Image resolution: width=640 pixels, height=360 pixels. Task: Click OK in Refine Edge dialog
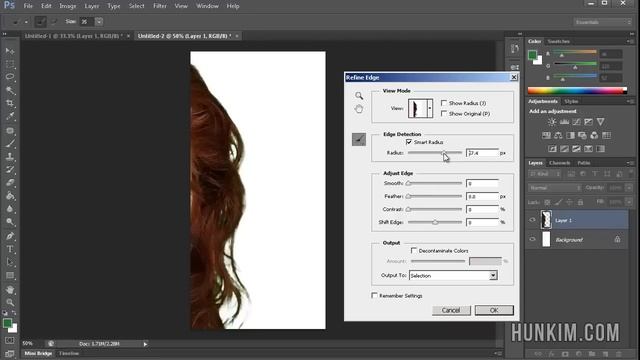click(494, 310)
